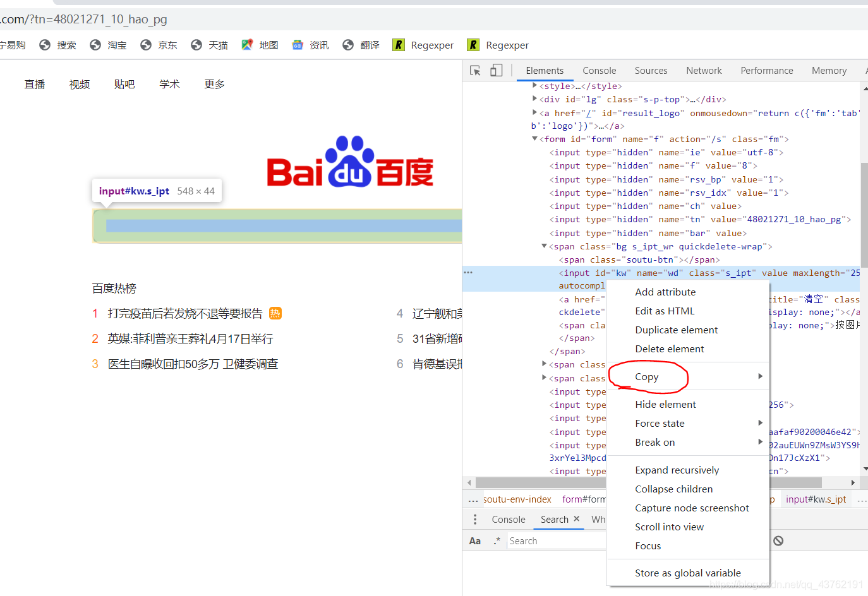The width and height of the screenshot is (868, 596).
Task: Open the 资讯 bookmark
Action: [311, 45]
